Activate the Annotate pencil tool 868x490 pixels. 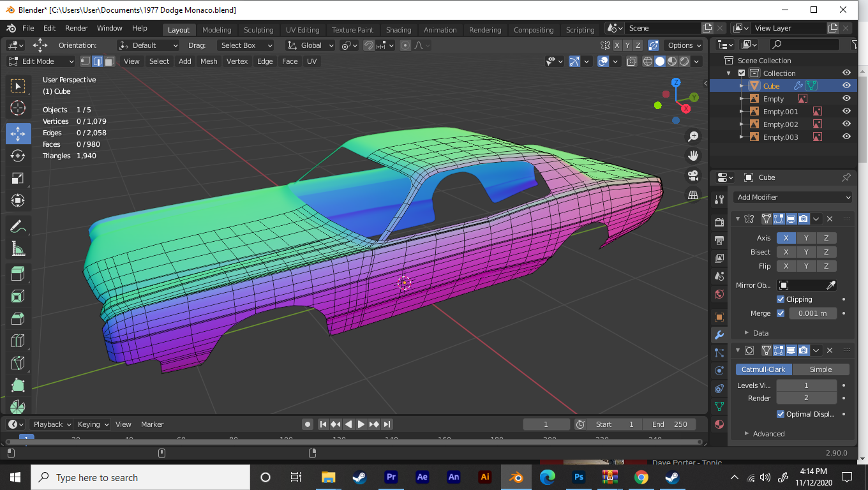coord(18,226)
